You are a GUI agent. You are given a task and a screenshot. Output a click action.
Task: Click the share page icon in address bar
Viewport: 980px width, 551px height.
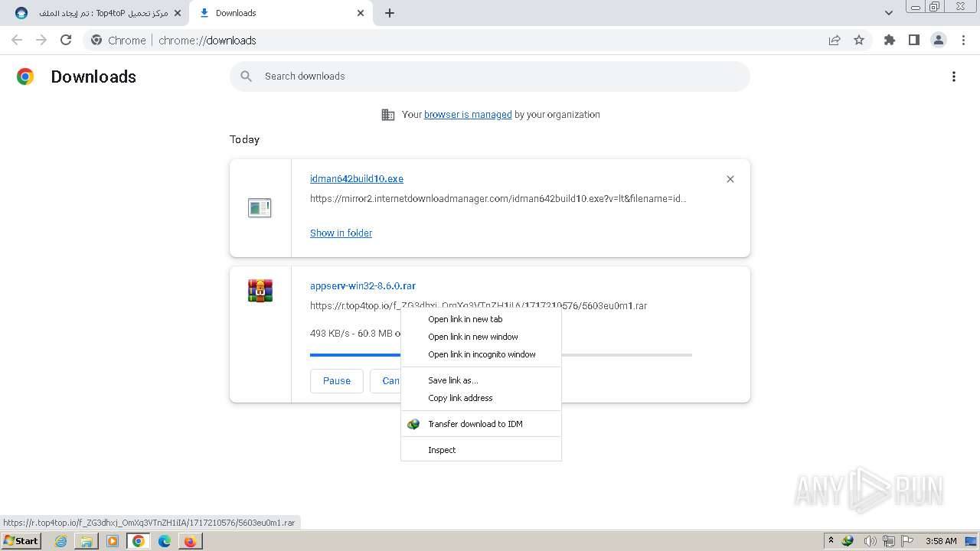coord(835,40)
